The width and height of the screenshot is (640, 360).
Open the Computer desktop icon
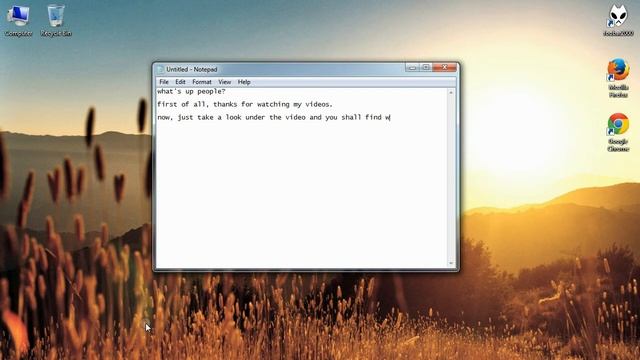(x=18, y=20)
